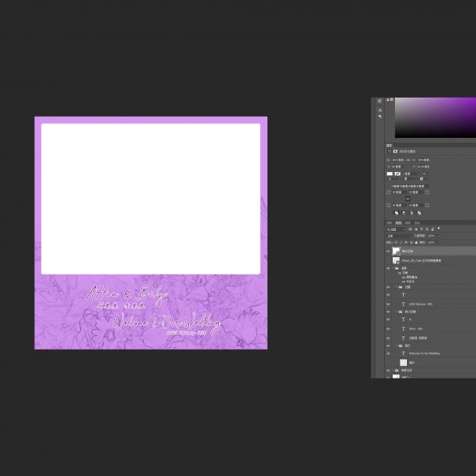Click the first pathfinder combine shapes icon

point(397,213)
